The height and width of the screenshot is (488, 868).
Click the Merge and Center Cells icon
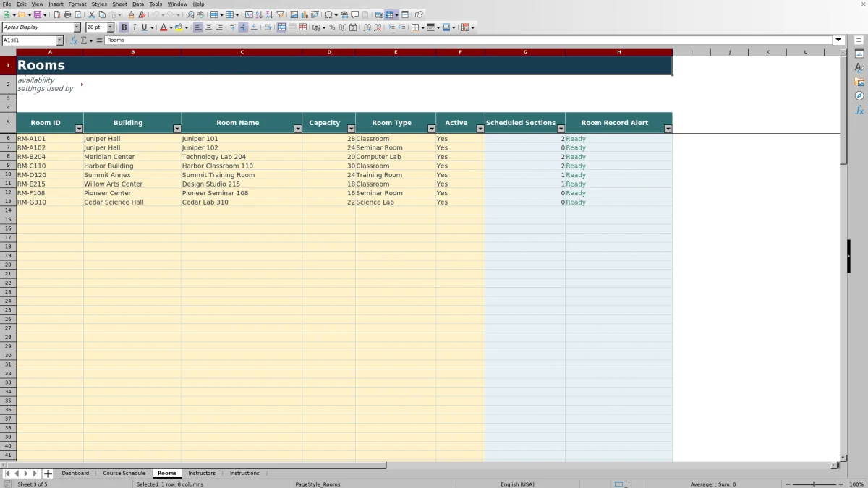coord(281,27)
